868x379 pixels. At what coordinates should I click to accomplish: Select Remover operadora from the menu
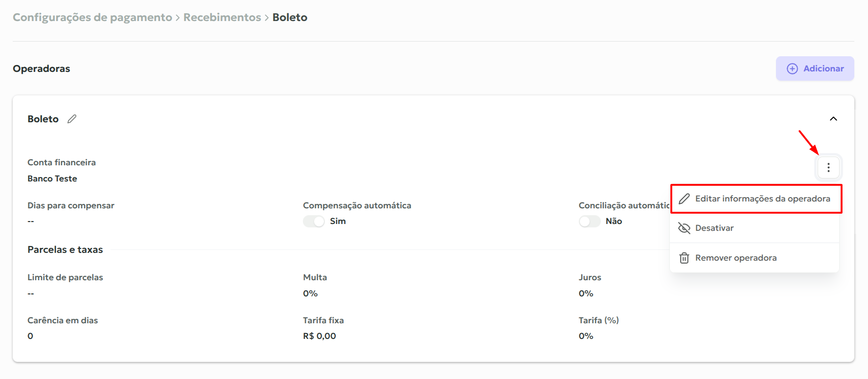pos(735,258)
